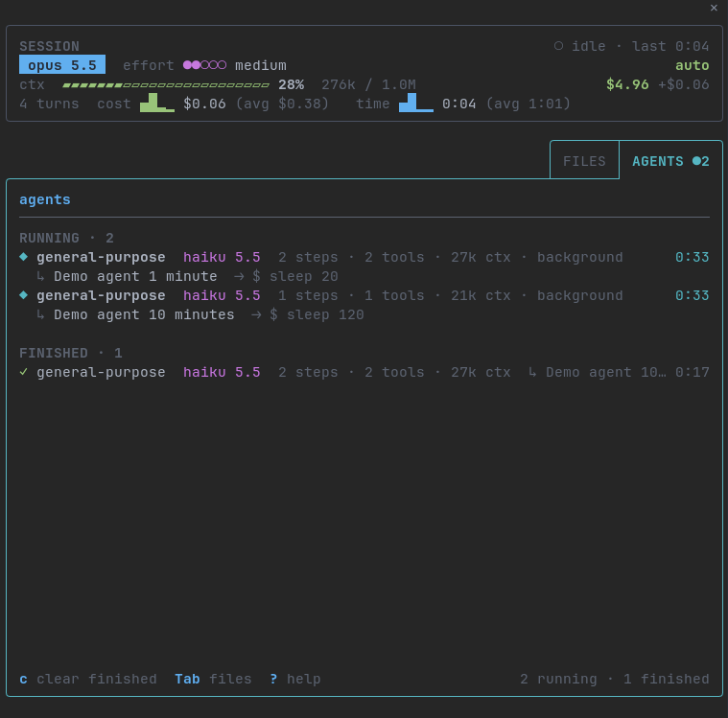Select the finished general-purpose agent row
728x718 pixels.
pos(364,372)
